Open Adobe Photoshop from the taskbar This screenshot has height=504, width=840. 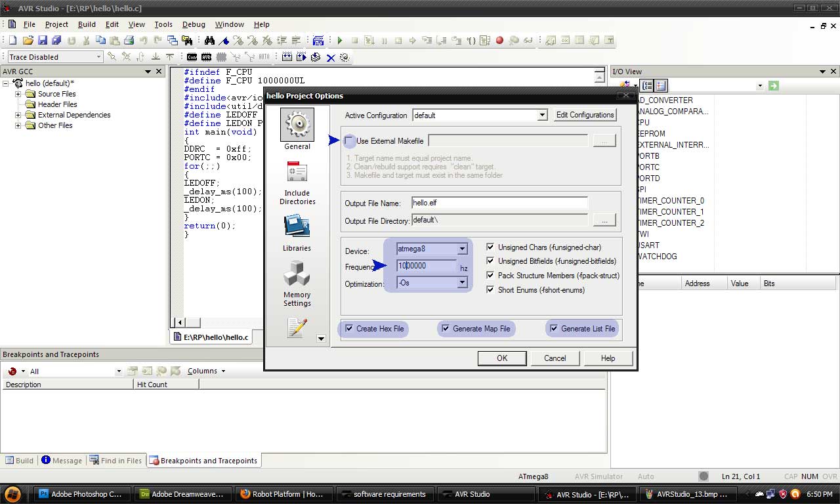click(x=80, y=494)
